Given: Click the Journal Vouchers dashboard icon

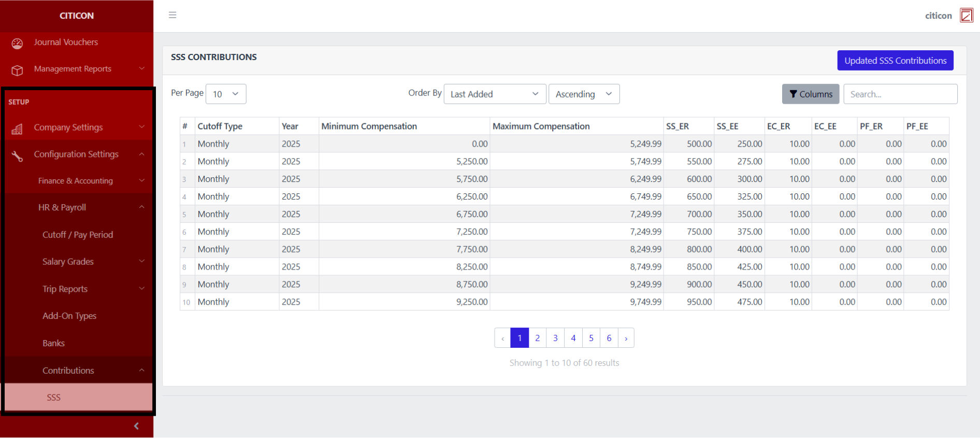Looking at the screenshot, I should point(17,44).
